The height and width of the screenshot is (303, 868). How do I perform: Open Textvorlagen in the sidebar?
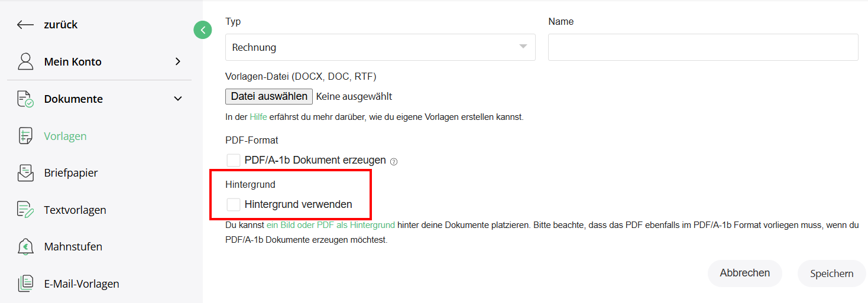coord(75,210)
